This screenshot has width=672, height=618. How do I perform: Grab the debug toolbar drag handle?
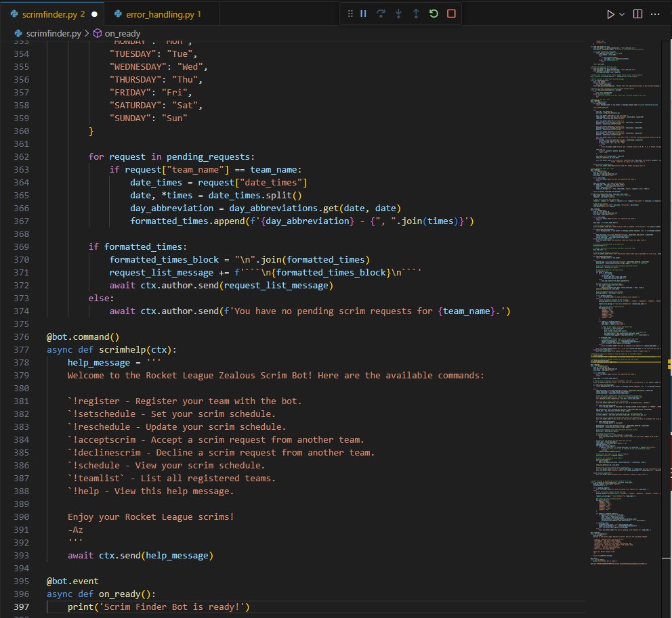(x=350, y=14)
